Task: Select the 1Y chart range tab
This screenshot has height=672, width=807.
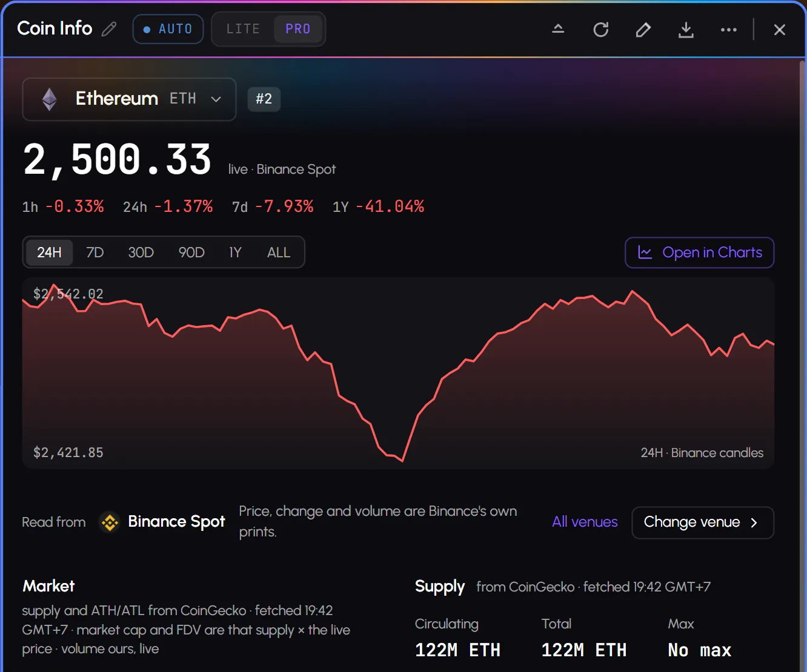Action: pyautogui.click(x=235, y=252)
